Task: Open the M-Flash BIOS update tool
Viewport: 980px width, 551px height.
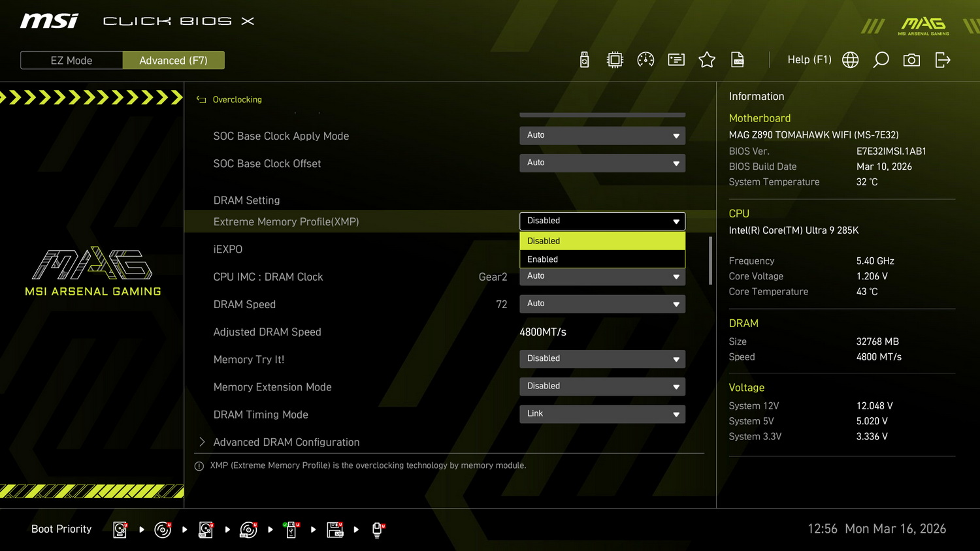Action: tap(584, 59)
